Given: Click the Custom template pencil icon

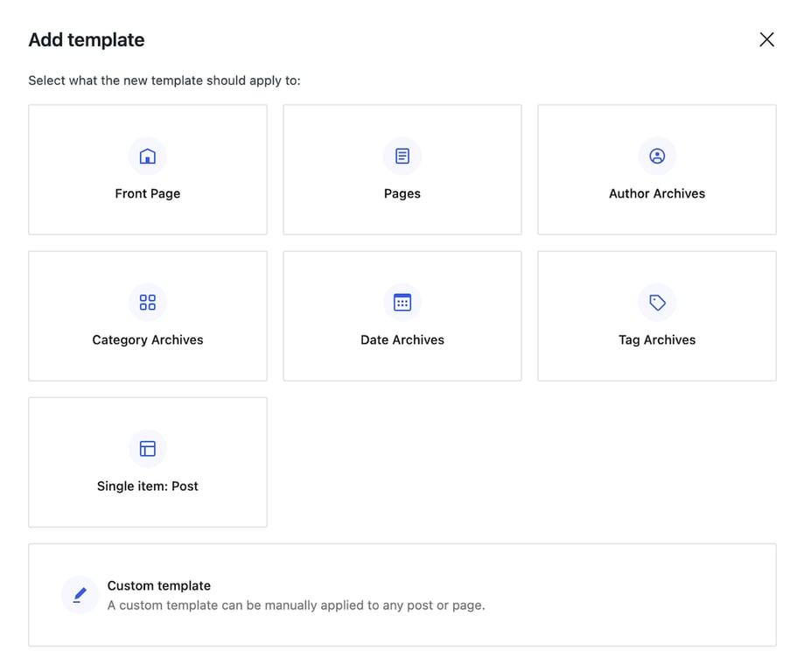Looking at the screenshot, I should click(79, 595).
